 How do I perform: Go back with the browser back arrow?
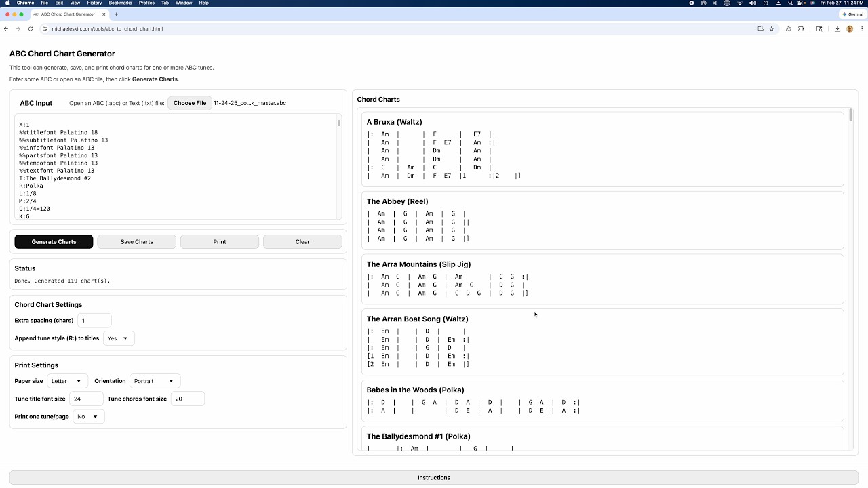(x=6, y=28)
